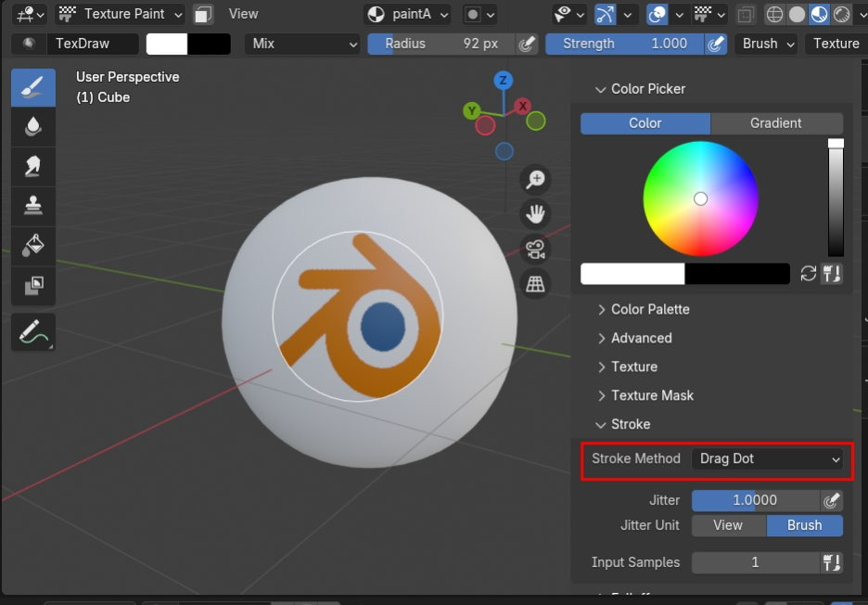
Task: Select the Draw brush tool
Action: pos(33,87)
